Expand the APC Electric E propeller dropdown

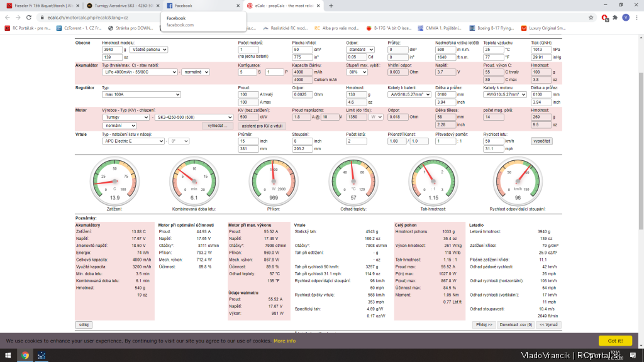click(133, 141)
